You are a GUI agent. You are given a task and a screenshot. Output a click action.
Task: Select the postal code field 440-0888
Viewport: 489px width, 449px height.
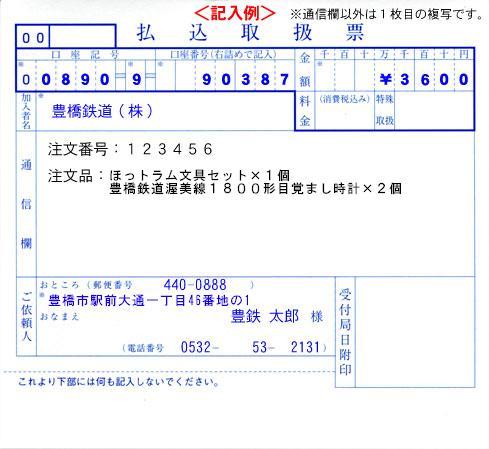pyautogui.click(x=195, y=285)
